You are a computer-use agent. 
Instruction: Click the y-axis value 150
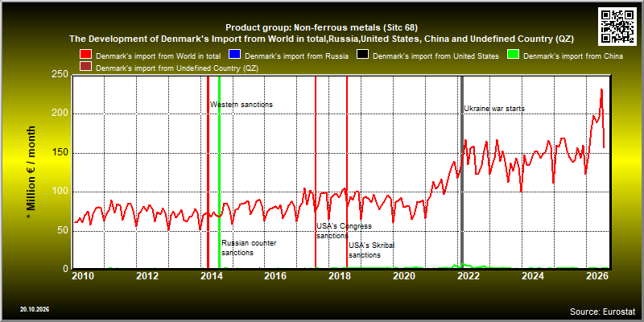coord(60,153)
